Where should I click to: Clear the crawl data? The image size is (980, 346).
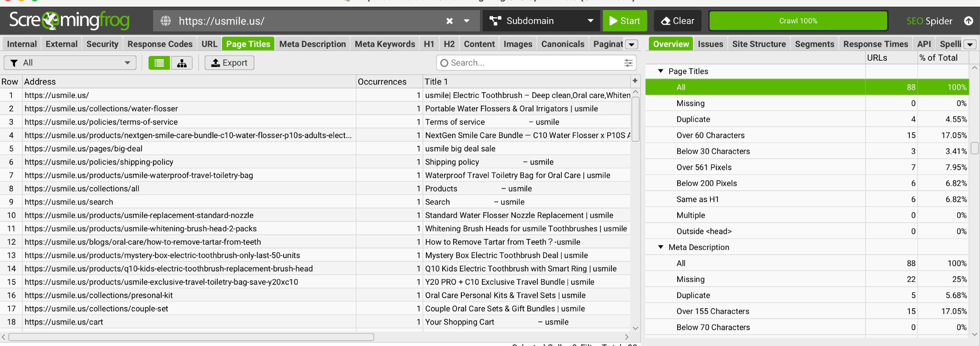tap(678, 21)
